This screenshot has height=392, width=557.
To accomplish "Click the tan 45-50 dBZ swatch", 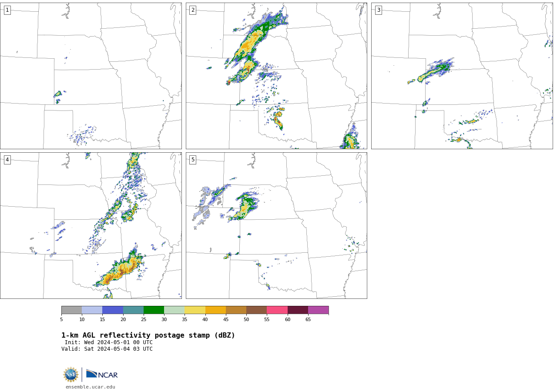I will click(x=236, y=310).
